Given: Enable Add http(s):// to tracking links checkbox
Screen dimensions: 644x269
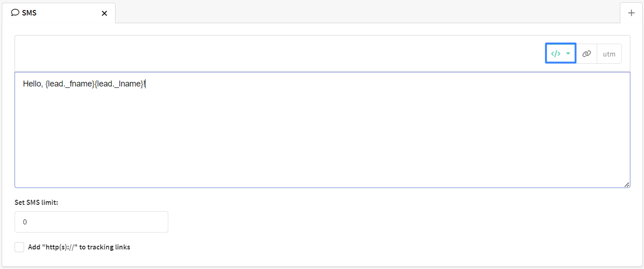Looking at the screenshot, I should point(19,247).
